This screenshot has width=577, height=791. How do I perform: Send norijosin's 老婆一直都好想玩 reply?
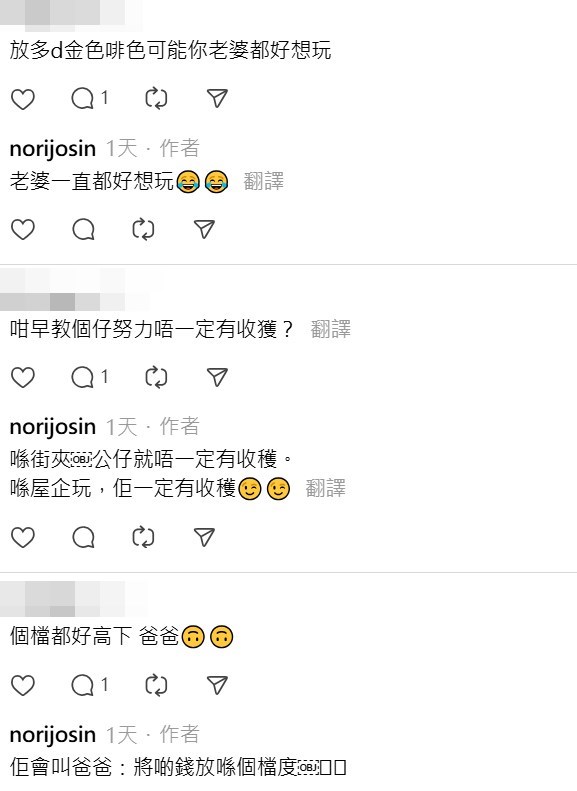point(204,230)
